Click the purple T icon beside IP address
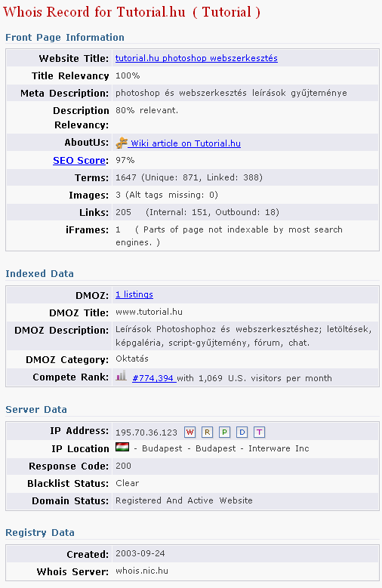The height and width of the screenshot is (588, 382). 259,433
